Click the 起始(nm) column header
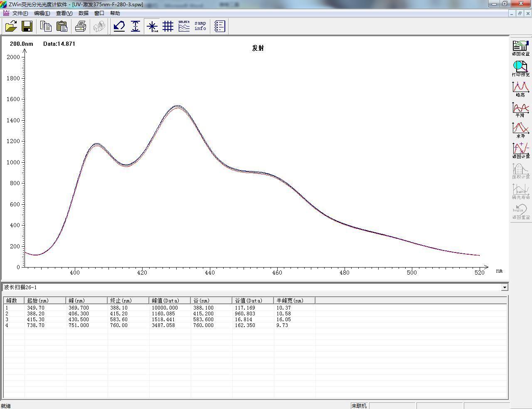The width and height of the screenshot is (532, 409). click(x=45, y=300)
